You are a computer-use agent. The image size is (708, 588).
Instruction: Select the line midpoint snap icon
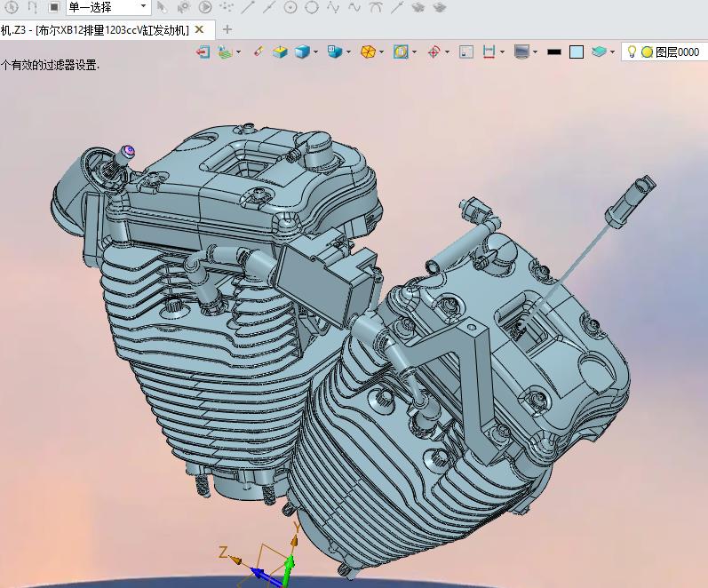pos(269,7)
